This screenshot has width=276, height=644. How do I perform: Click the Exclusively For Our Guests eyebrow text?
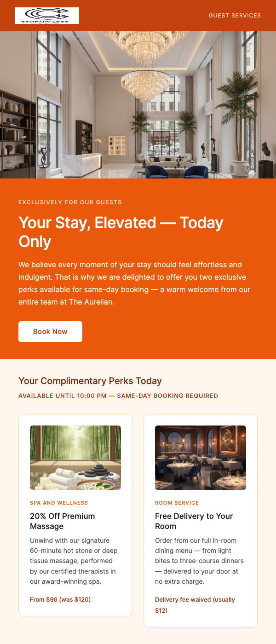tap(70, 202)
